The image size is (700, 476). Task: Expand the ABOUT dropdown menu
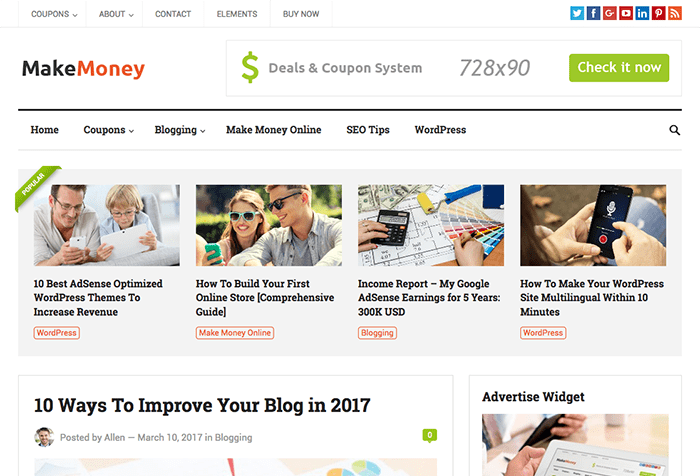[x=116, y=14]
